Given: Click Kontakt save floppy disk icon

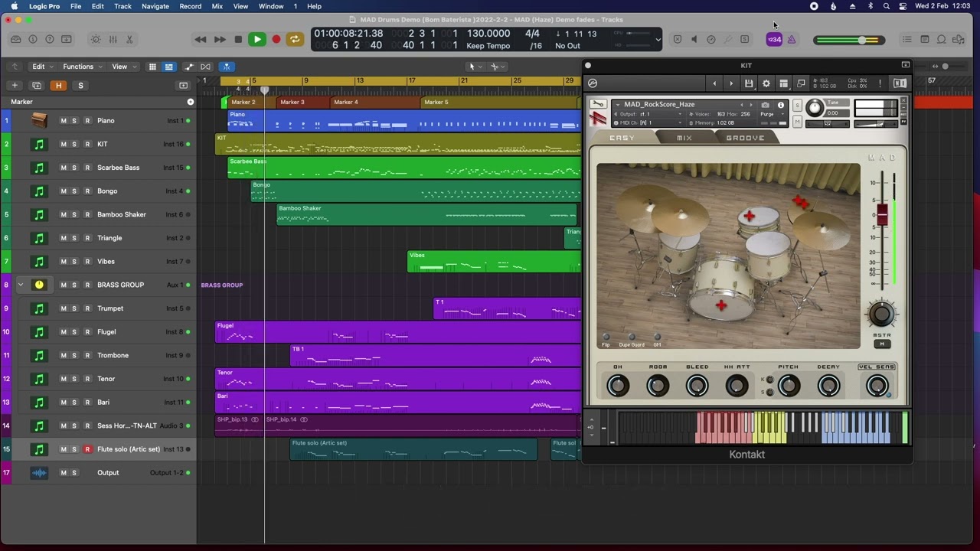Looking at the screenshot, I should click(749, 83).
